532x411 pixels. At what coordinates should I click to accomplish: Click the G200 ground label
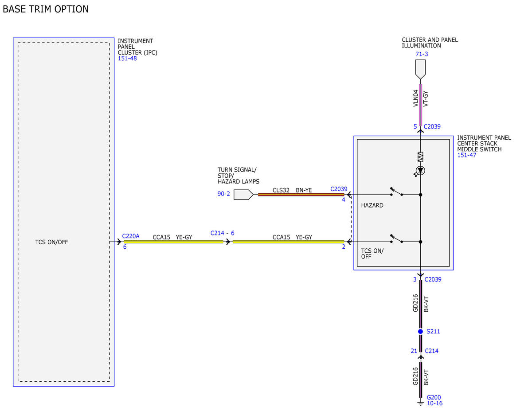coord(434,398)
